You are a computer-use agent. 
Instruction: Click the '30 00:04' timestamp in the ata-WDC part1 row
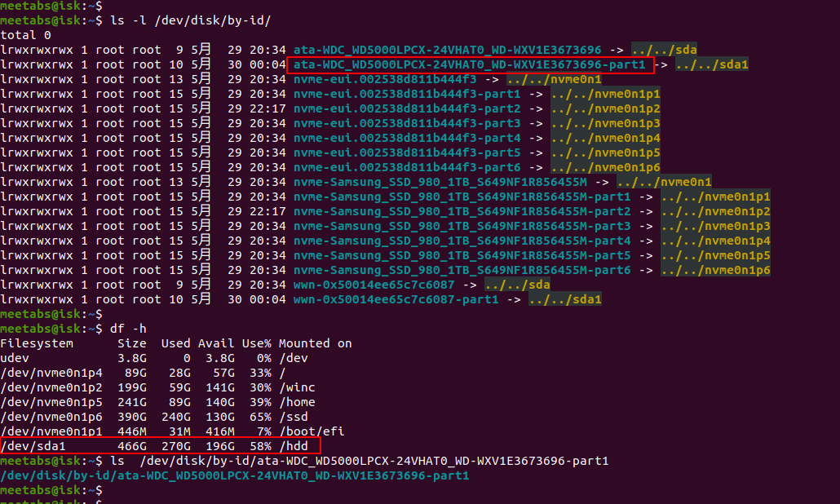coord(257,64)
